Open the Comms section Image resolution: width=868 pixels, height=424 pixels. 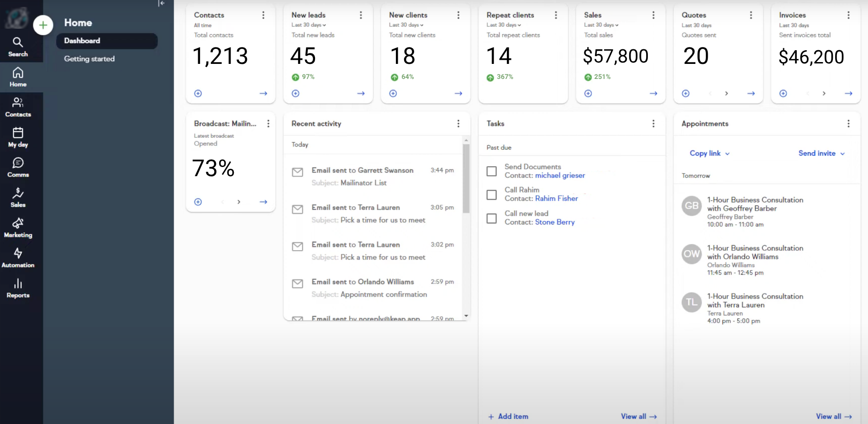pyautogui.click(x=18, y=168)
